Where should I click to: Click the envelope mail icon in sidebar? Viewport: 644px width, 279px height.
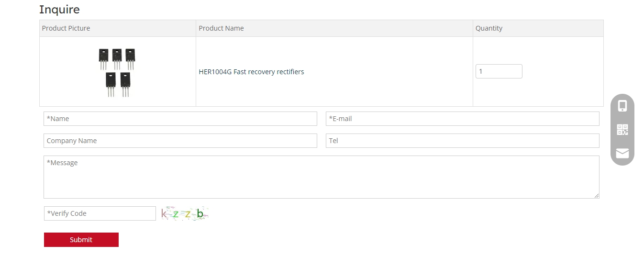[622, 153]
